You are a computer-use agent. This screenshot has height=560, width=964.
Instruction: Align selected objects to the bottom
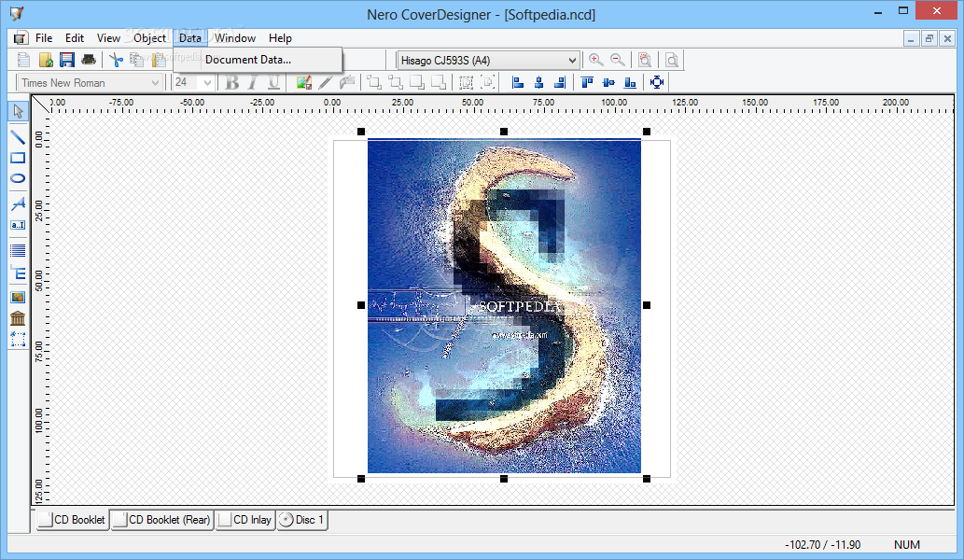tap(630, 82)
